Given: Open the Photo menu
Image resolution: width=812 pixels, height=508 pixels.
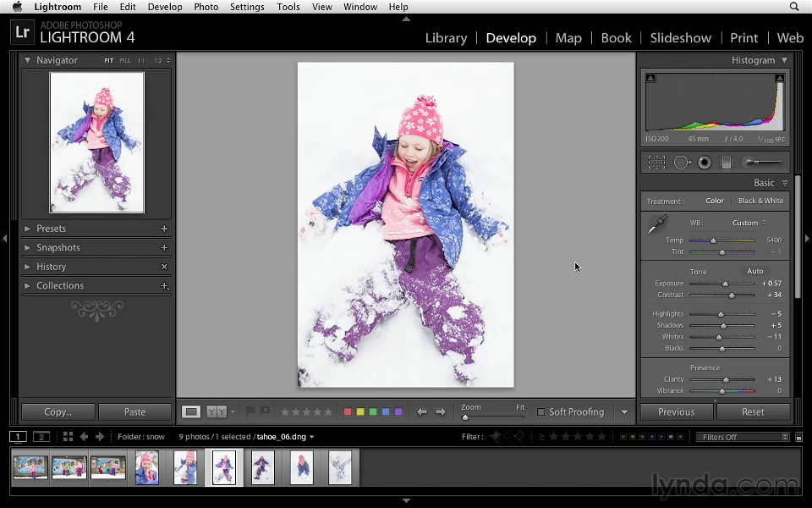Looking at the screenshot, I should pos(206,7).
